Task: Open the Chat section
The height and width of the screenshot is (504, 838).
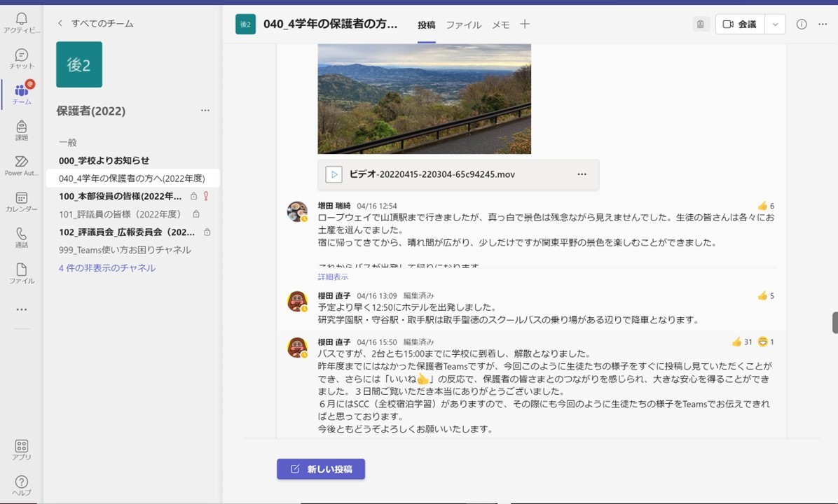Action: (x=22, y=59)
